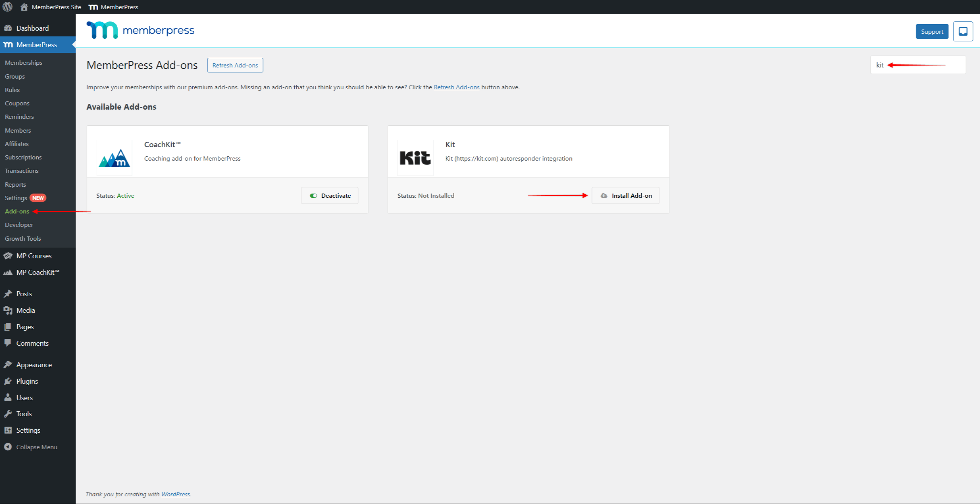Open the Appearance menu

point(34,364)
